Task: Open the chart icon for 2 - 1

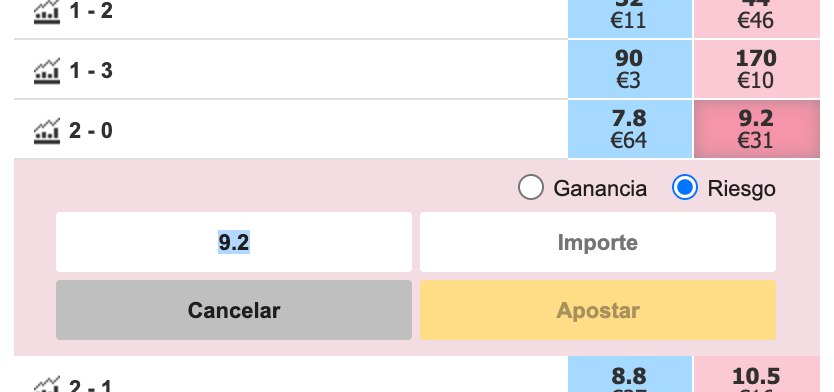Action: pyautogui.click(x=47, y=384)
